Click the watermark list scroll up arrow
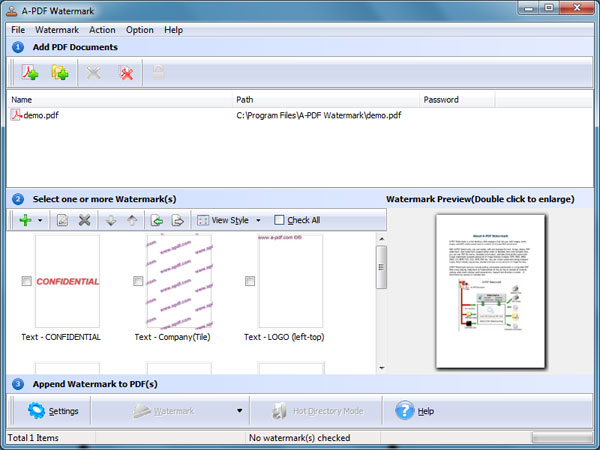The height and width of the screenshot is (450, 600). point(382,238)
